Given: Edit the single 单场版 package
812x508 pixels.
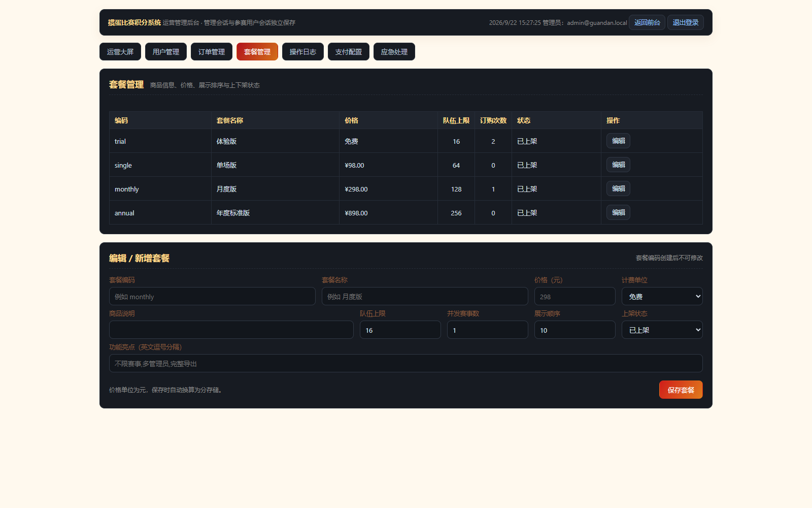Looking at the screenshot, I should [x=618, y=165].
